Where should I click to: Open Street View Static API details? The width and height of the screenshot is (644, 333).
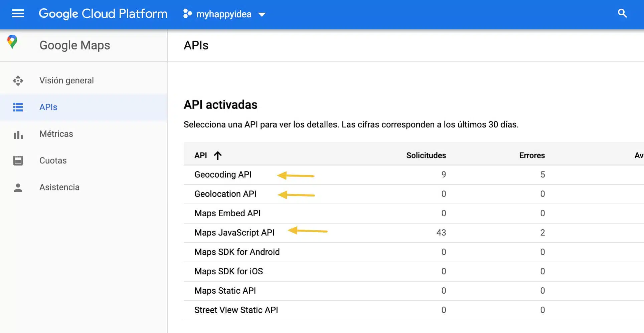coord(236,310)
